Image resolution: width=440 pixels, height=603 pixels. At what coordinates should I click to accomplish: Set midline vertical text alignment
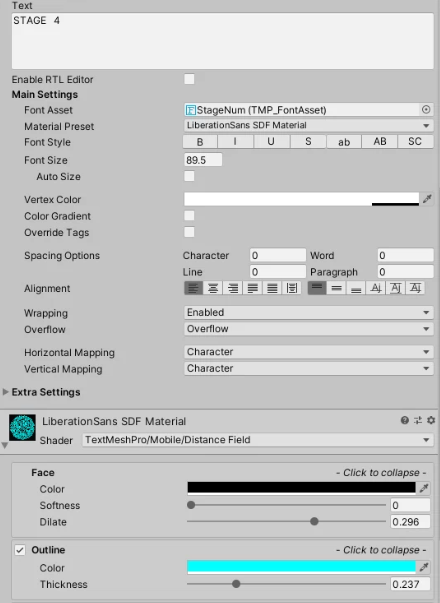(x=395, y=288)
